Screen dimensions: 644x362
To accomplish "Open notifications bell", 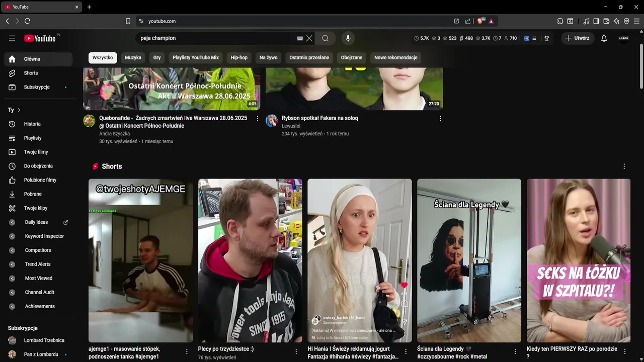I will click(x=604, y=38).
